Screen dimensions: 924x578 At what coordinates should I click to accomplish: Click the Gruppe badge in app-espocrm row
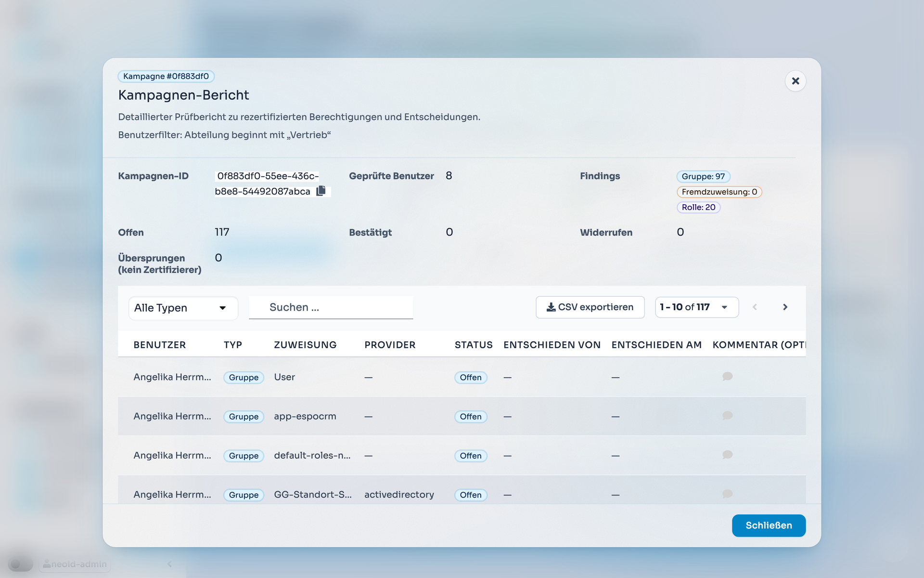(x=244, y=417)
